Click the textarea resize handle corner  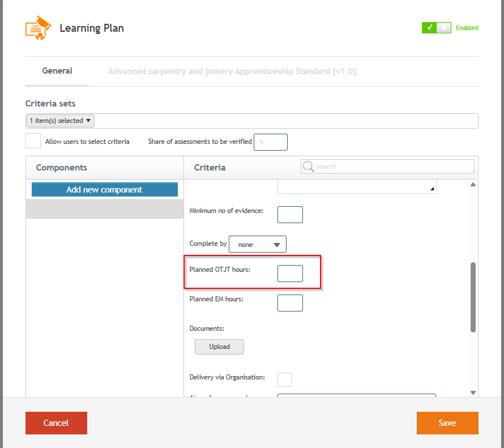[x=432, y=189]
